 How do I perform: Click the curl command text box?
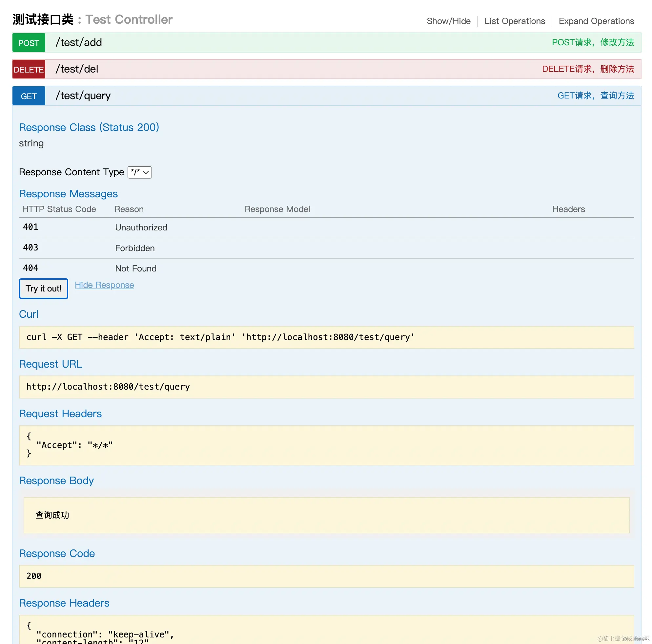click(x=326, y=337)
